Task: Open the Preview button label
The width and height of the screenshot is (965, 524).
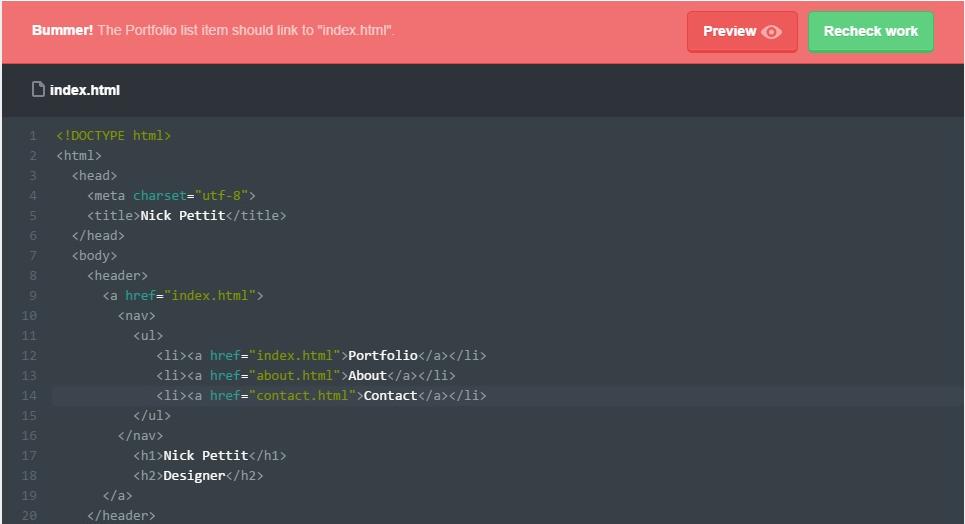Action: click(x=729, y=32)
